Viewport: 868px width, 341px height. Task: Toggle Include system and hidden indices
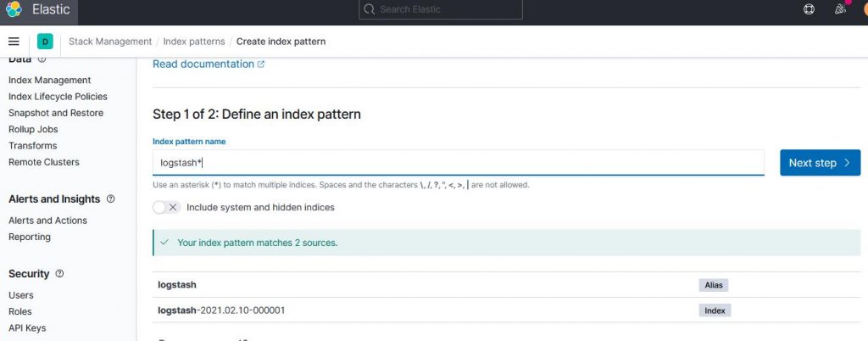[x=167, y=208]
